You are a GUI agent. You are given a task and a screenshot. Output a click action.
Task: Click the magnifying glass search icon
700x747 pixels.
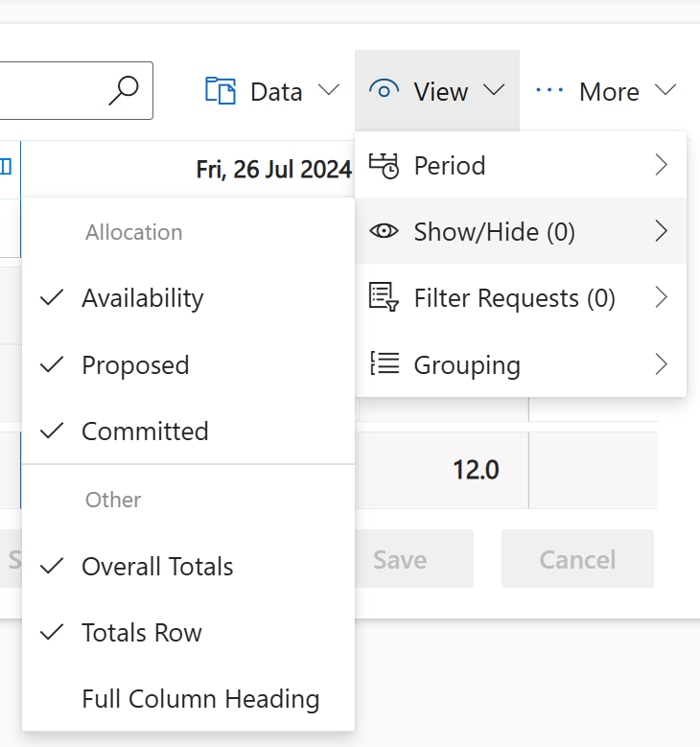(x=124, y=90)
